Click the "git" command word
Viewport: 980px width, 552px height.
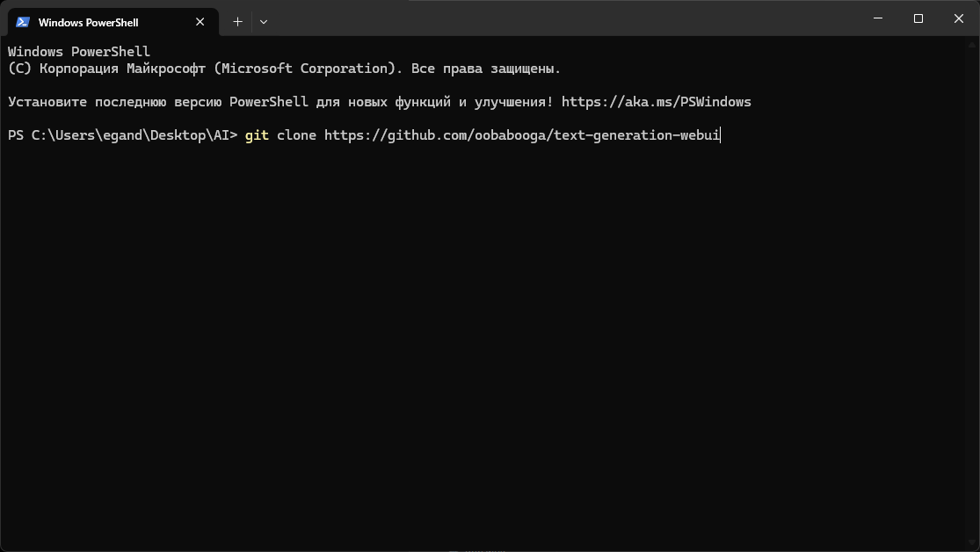[x=257, y=135]
